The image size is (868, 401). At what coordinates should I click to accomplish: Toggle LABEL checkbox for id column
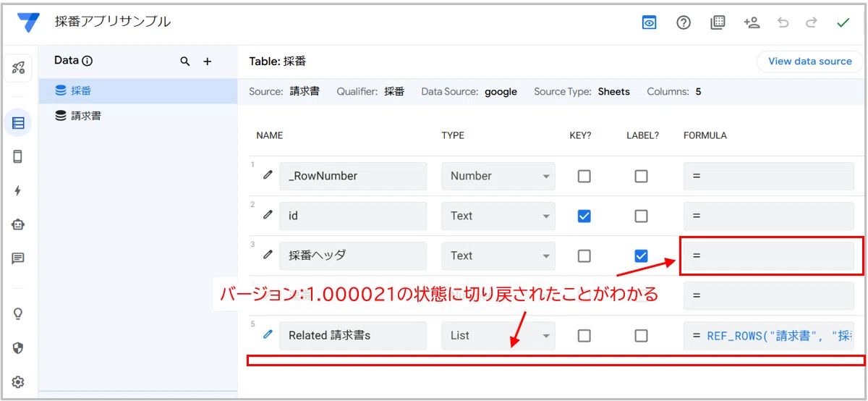coord(641,216)
